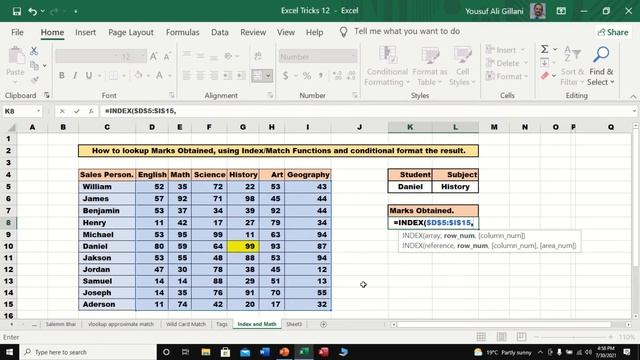Click the Comma Style icon
The height and width of the screenshot is (360, 640).
pyautogui.click(x=321, y=76)
